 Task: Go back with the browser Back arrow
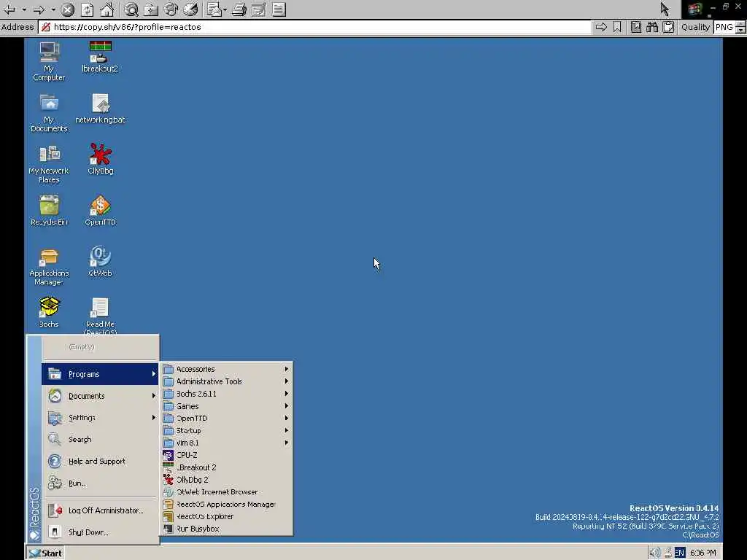coord(9,9)
